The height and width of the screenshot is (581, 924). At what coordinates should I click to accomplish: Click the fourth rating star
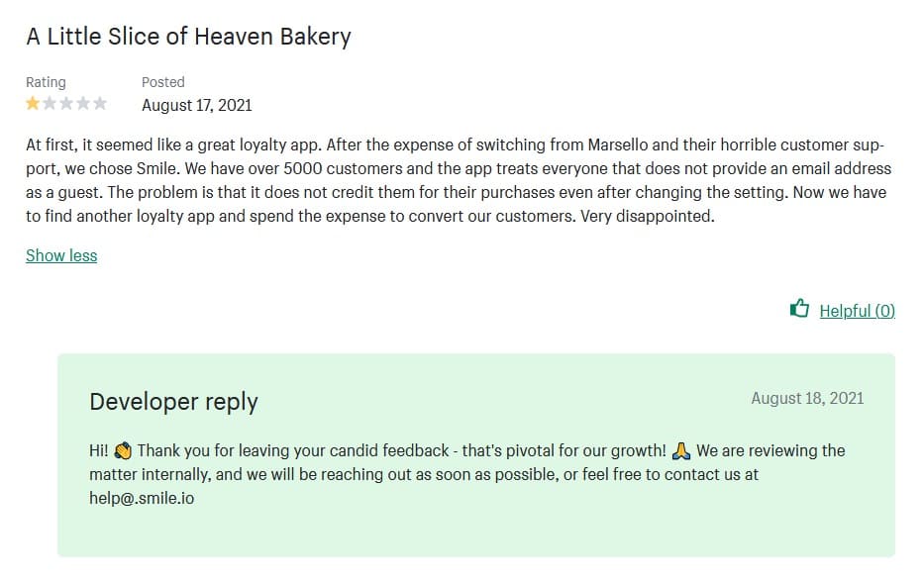point(83,103)
